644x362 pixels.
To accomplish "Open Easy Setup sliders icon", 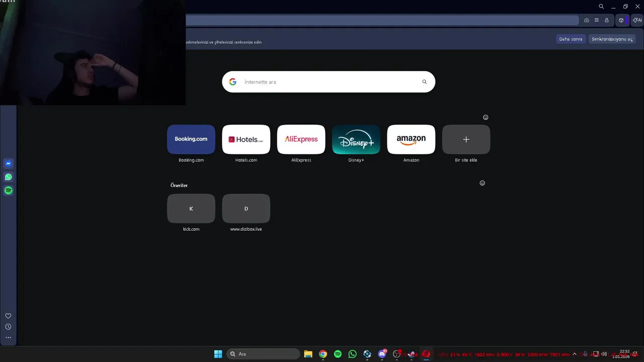I will click(597, 20).
